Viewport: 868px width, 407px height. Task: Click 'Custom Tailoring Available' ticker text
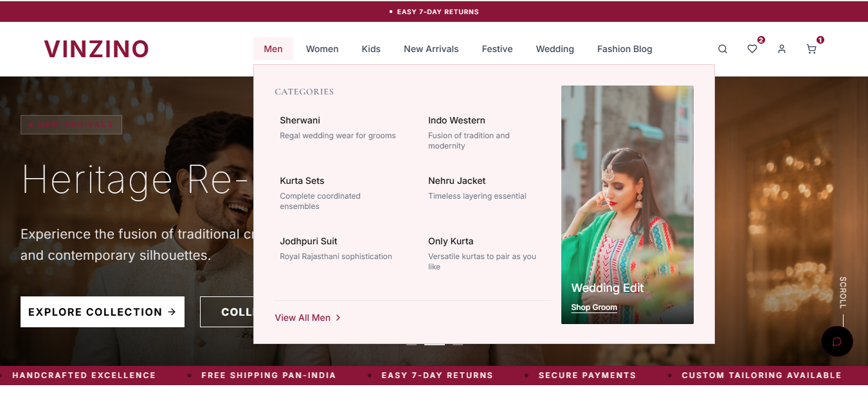[761, 375]
